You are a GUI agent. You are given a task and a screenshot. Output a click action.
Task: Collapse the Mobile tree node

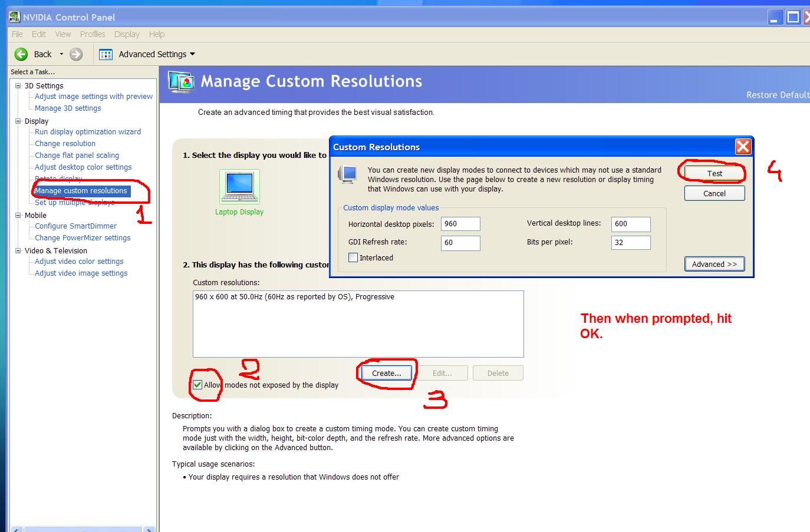[18, 215]
